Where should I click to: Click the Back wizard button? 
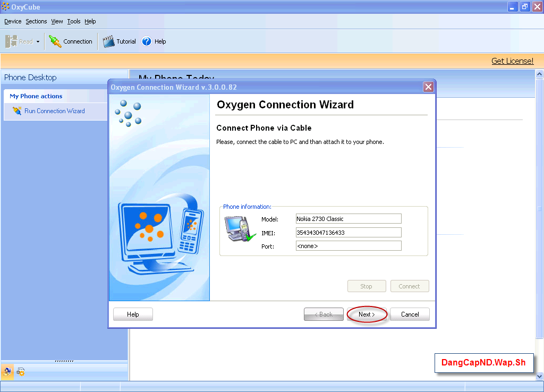(324, 314)
